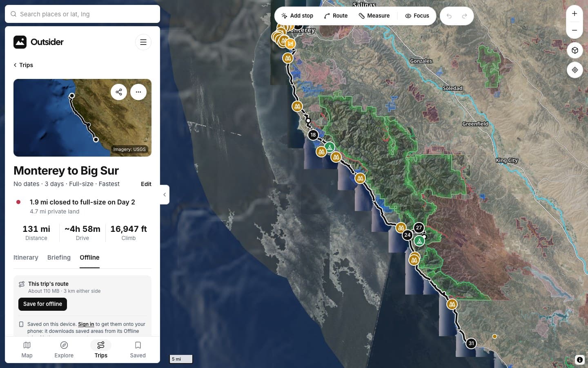Screen dimensions: 588x368
Task: Open the Saved bottom navigation item
Action: point(138,350)
